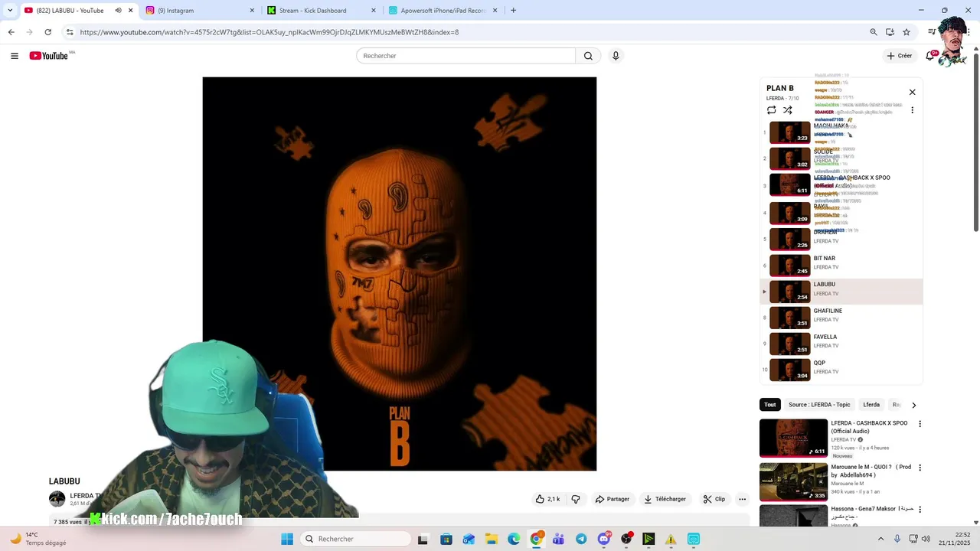
Task: Click the Télécharger button
Action: click(665, 499)
